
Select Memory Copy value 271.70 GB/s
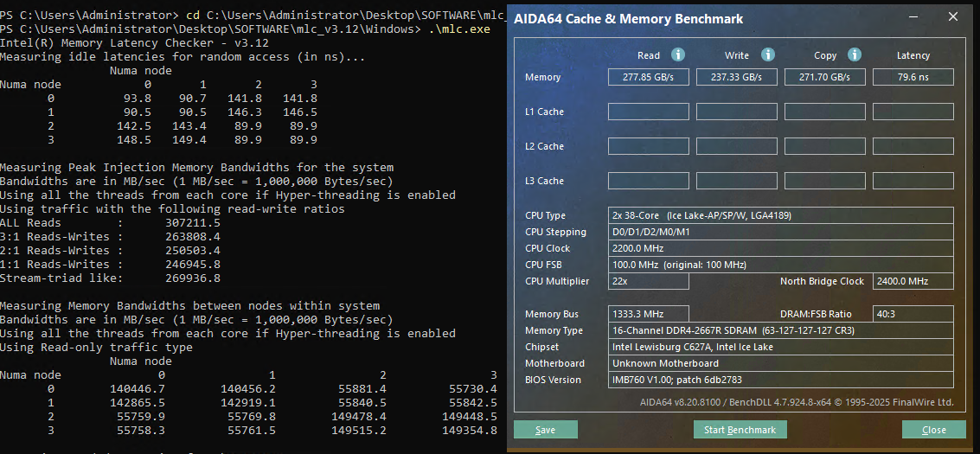click(x=825, y=77)
